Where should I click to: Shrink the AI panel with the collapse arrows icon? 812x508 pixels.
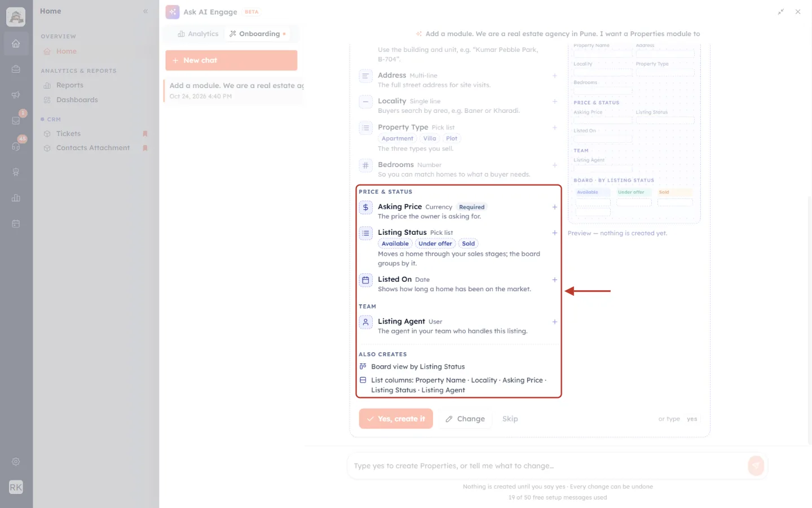pos(781,12)
